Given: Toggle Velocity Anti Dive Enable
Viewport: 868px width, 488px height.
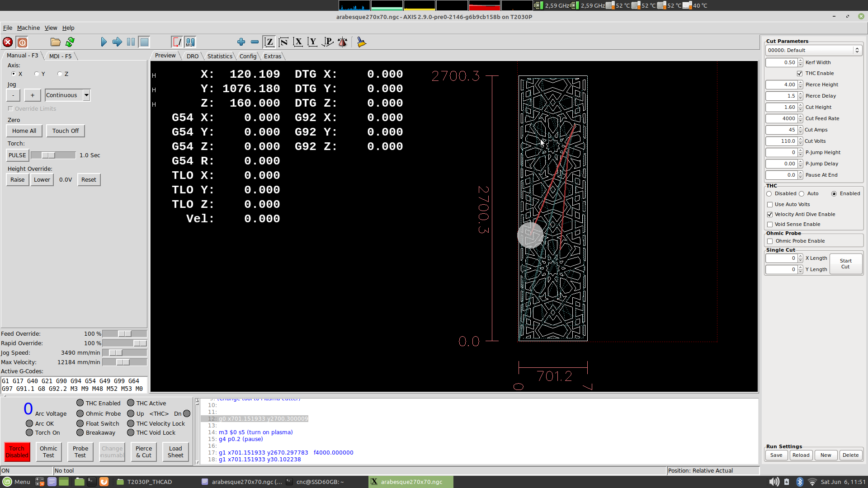Looking at the screenshot, I should point(770,214).
